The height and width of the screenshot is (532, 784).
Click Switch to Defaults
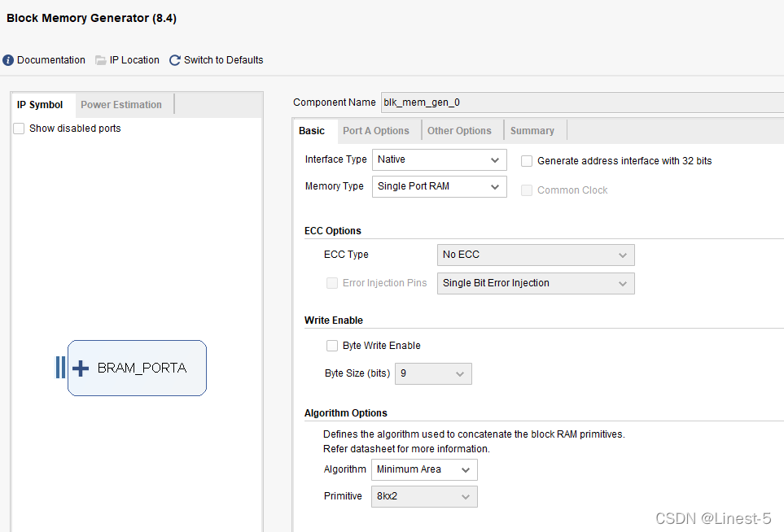(223, 60)
